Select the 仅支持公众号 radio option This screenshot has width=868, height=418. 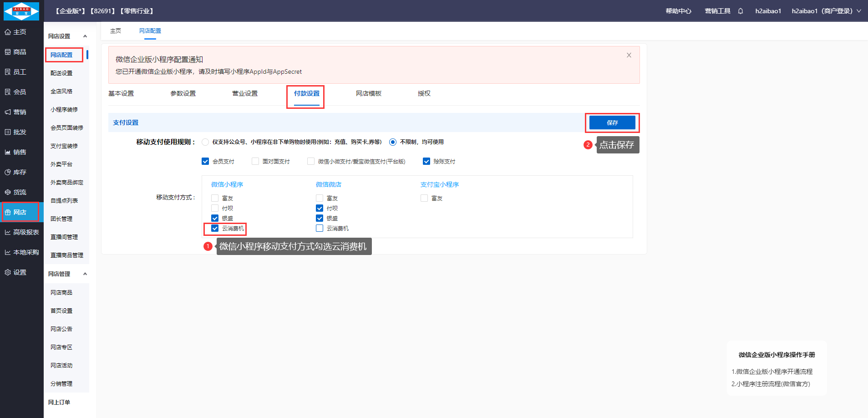pyautogui.click(x=205, y=142)
